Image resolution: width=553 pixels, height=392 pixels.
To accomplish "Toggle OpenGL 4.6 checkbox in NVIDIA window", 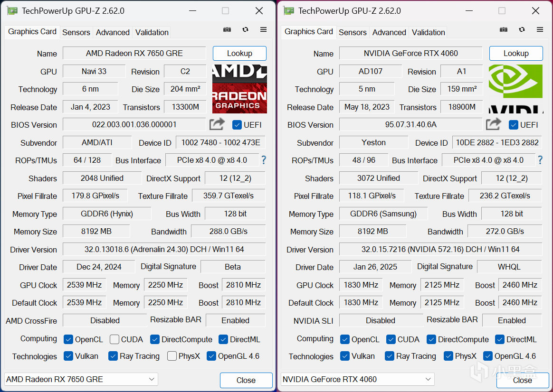I will tap(488, 356).
